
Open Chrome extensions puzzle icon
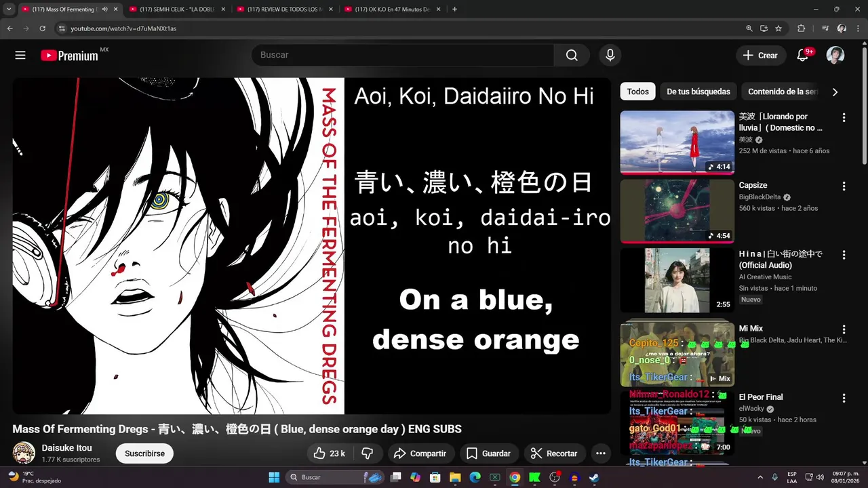(x=801, y=28)
